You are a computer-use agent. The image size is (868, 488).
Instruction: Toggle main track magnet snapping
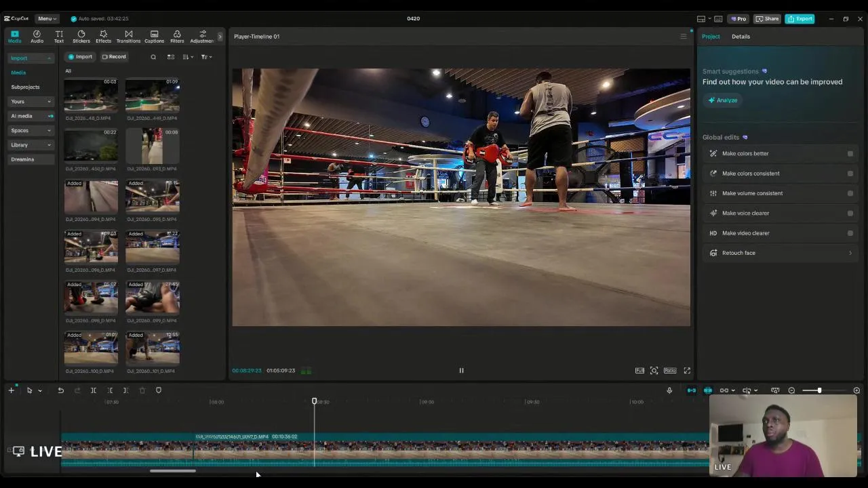tap(691, 390)
